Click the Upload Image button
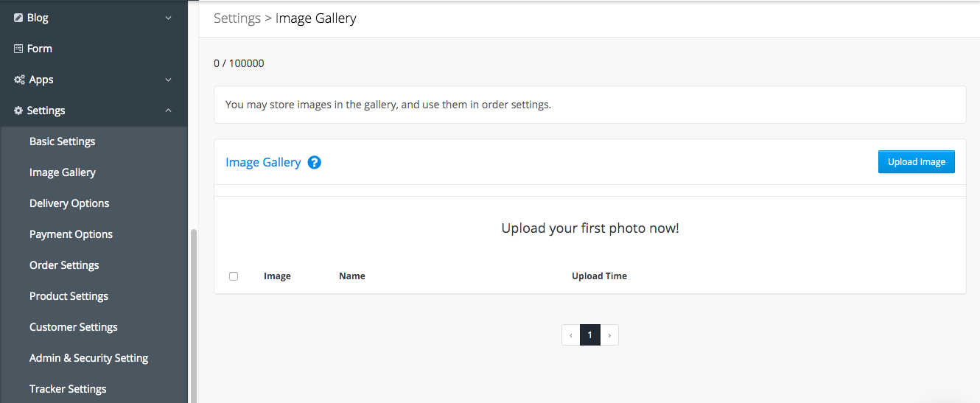The image size is (980, 403). [916, 162]
